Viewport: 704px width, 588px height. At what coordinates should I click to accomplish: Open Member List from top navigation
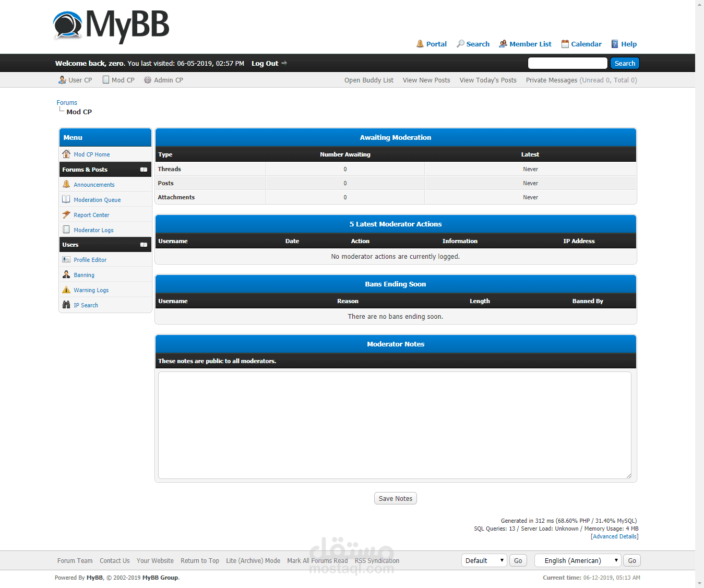pos(530,44)
